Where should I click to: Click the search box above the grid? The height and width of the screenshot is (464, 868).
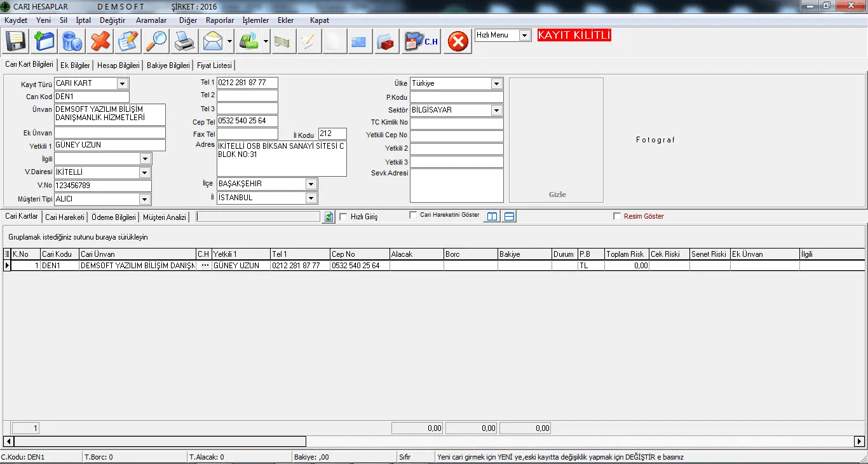258,217
